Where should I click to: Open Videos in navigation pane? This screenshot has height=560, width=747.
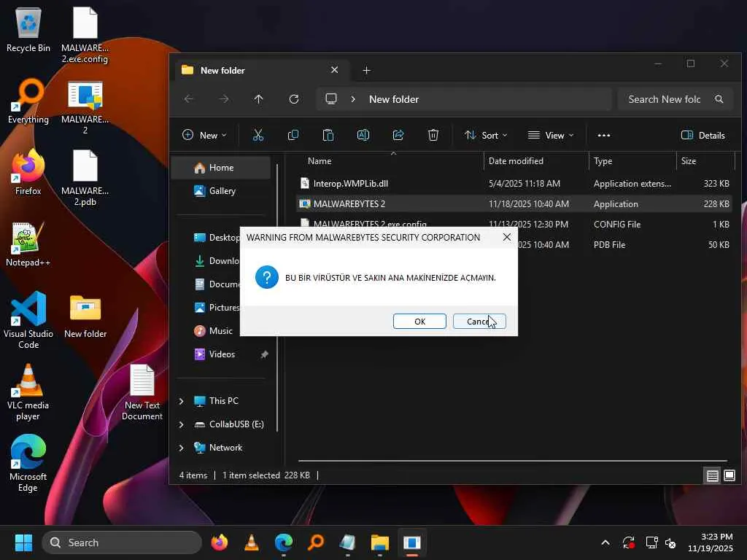click(x=222, y=354)
